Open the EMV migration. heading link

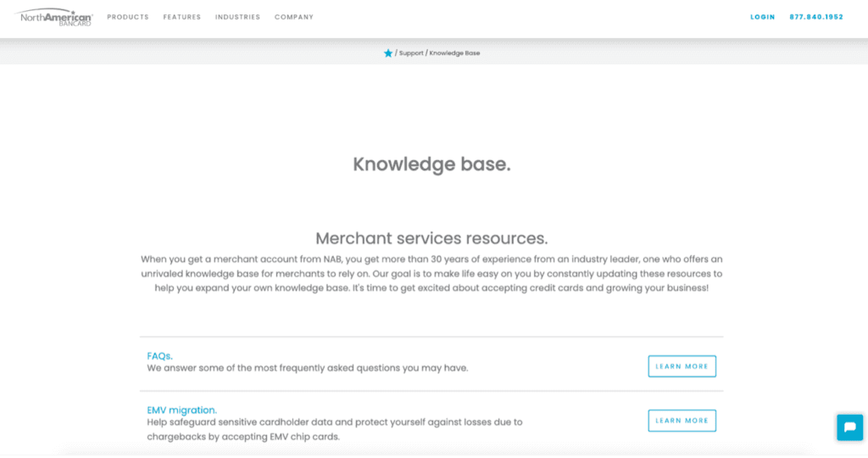point(181,411)
